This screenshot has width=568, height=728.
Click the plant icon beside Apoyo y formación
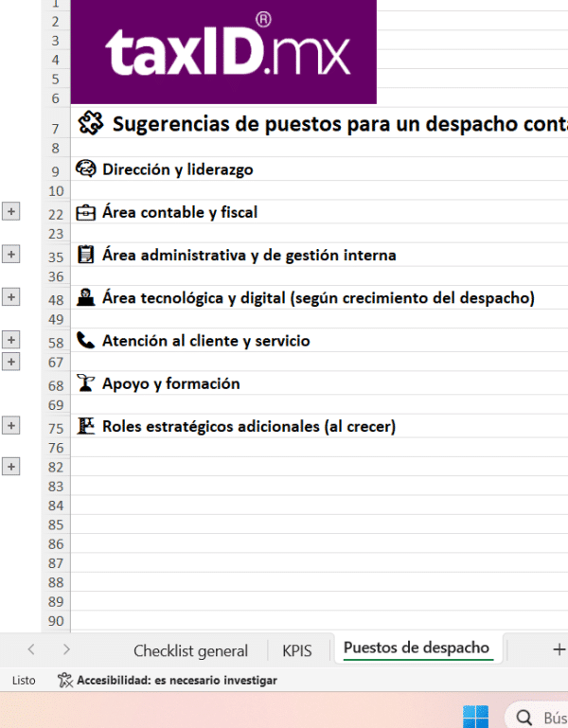86,383
